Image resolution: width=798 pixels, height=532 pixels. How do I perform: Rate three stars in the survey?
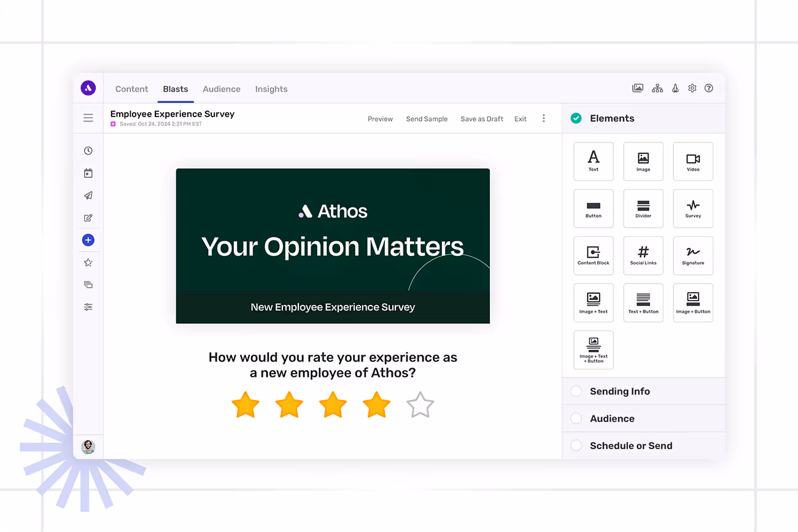(x=333, y=405)
